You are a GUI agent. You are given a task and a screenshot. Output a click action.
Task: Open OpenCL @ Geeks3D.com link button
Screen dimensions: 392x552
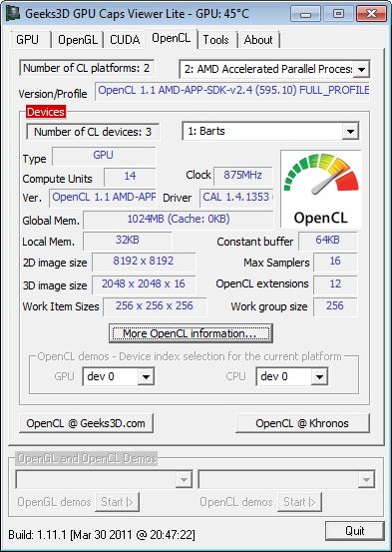click(x=86, y=423)
